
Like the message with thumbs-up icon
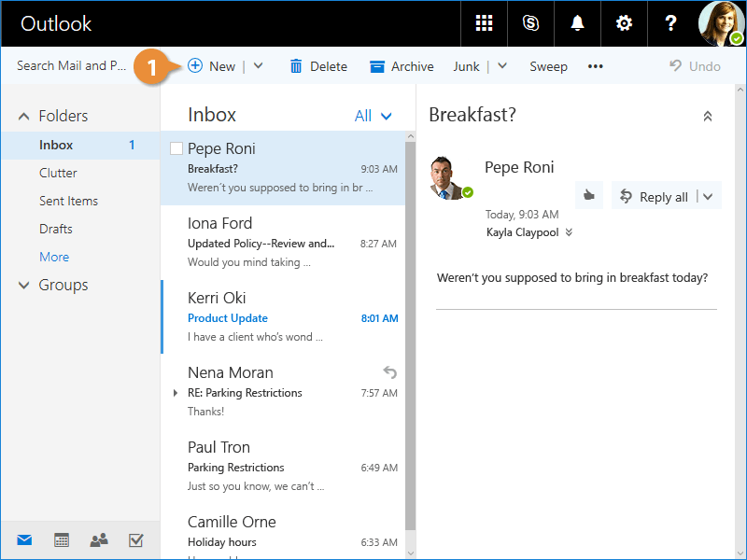(x=588, y=196)
